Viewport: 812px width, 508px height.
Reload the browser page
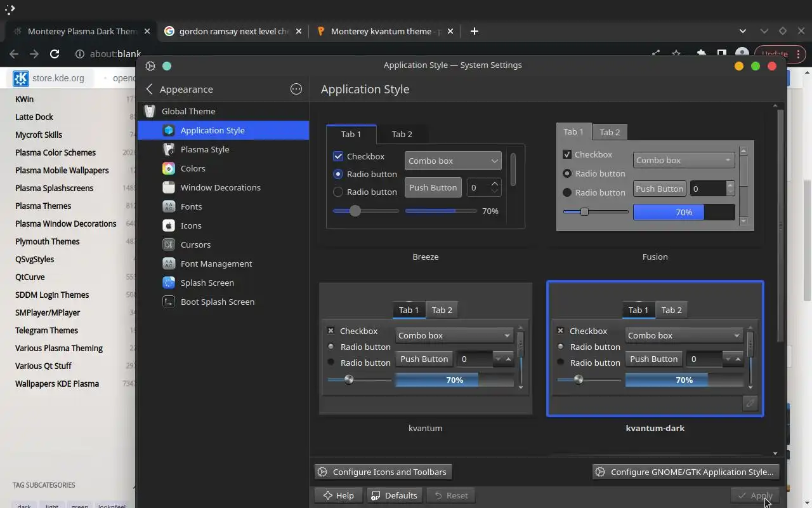click(x=55, y=54)
